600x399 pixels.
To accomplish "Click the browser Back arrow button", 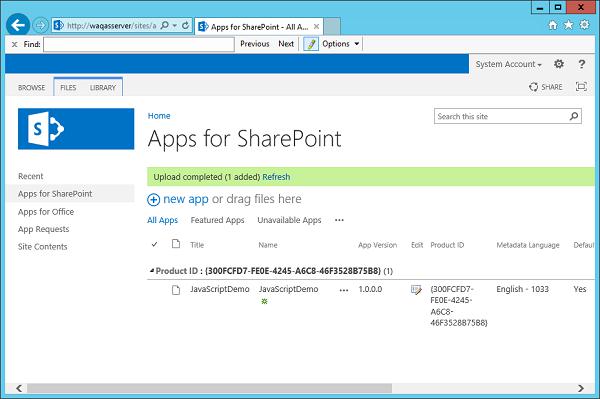I will click(x=18, y=25).
